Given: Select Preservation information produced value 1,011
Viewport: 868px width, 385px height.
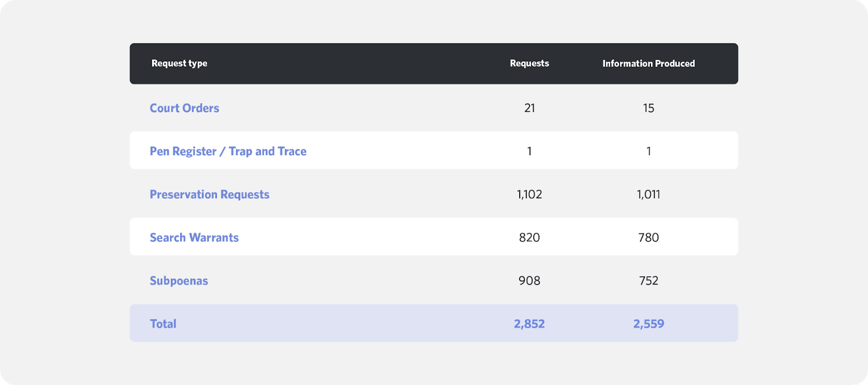Looking at the screenshot, I should pos(648,194).
